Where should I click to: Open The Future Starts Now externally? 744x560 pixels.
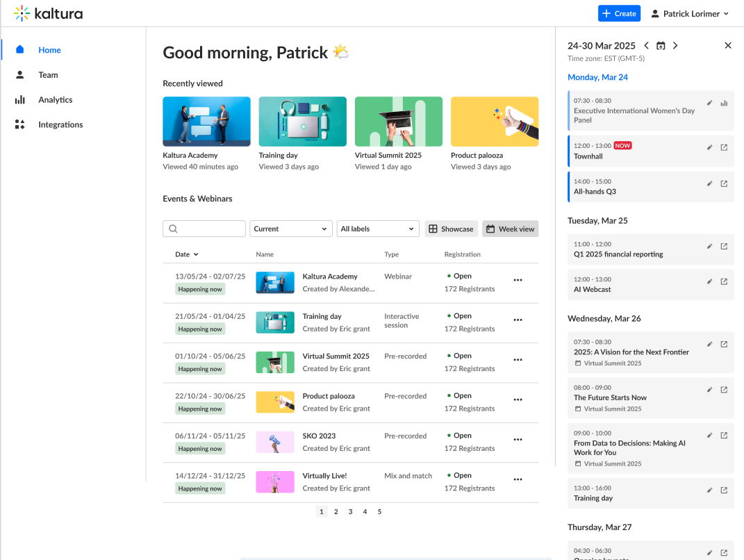(x=724, y=390)
